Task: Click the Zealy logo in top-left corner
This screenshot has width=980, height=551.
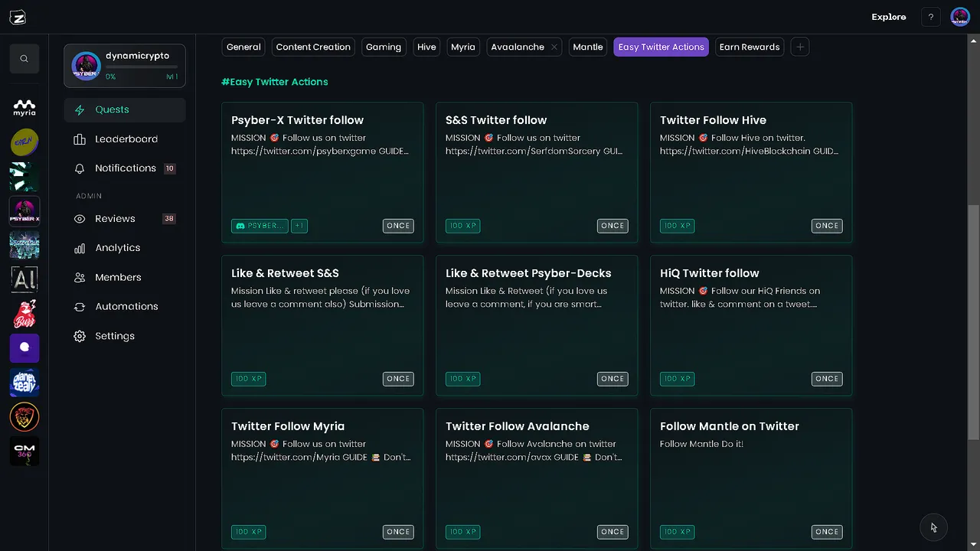Action: point(17,18)
